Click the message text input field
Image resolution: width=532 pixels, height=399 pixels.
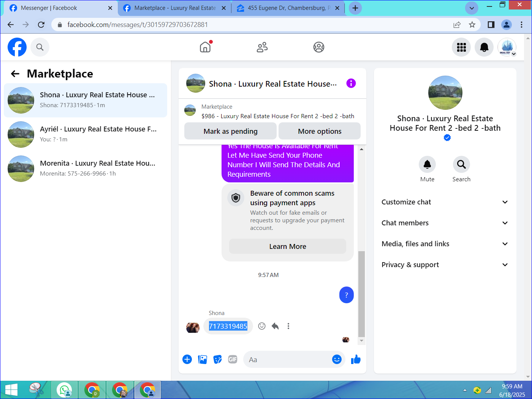289,359
